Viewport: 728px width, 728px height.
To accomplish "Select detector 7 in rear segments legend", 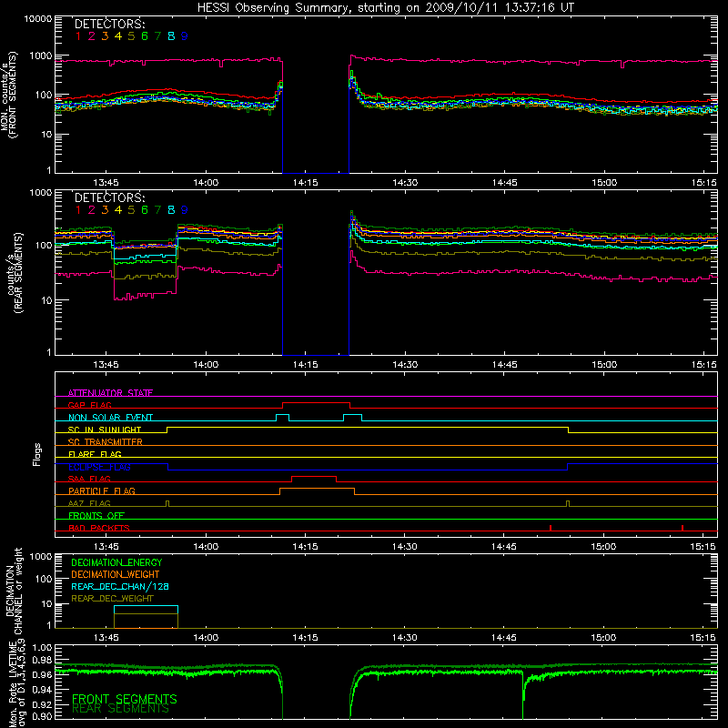I will click(157, 210).
